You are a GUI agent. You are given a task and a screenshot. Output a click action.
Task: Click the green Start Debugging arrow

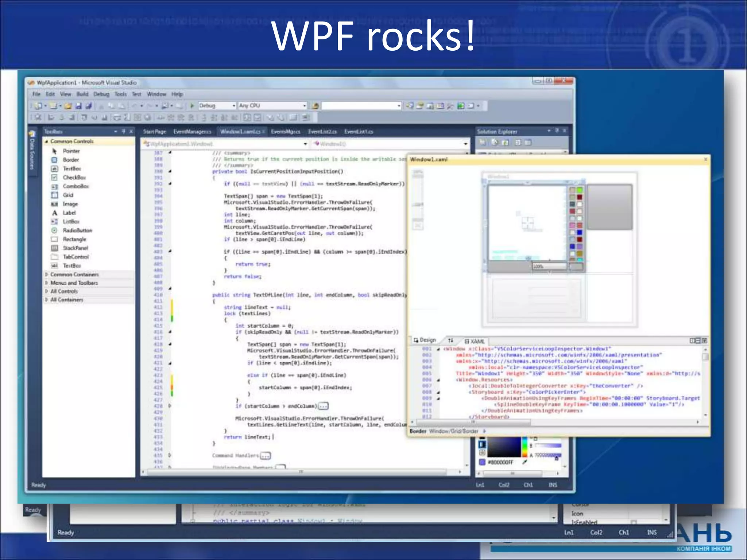[x=192, y=106]
